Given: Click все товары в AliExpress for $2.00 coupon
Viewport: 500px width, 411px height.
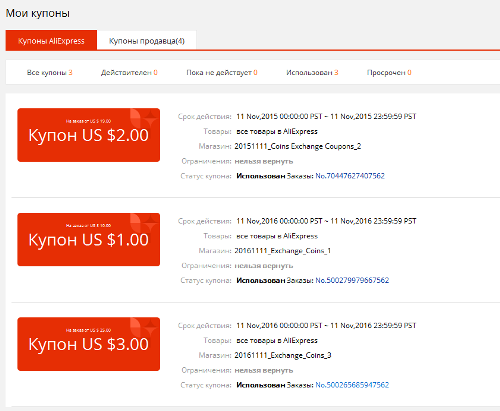Looking at the screenshot, I should (277, 131).
